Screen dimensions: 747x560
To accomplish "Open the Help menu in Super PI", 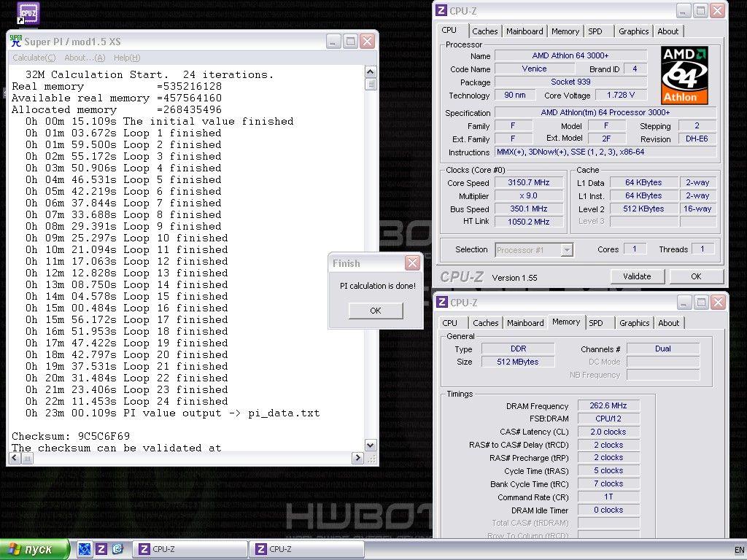I will pyautogui.click(x=127, y=58).
